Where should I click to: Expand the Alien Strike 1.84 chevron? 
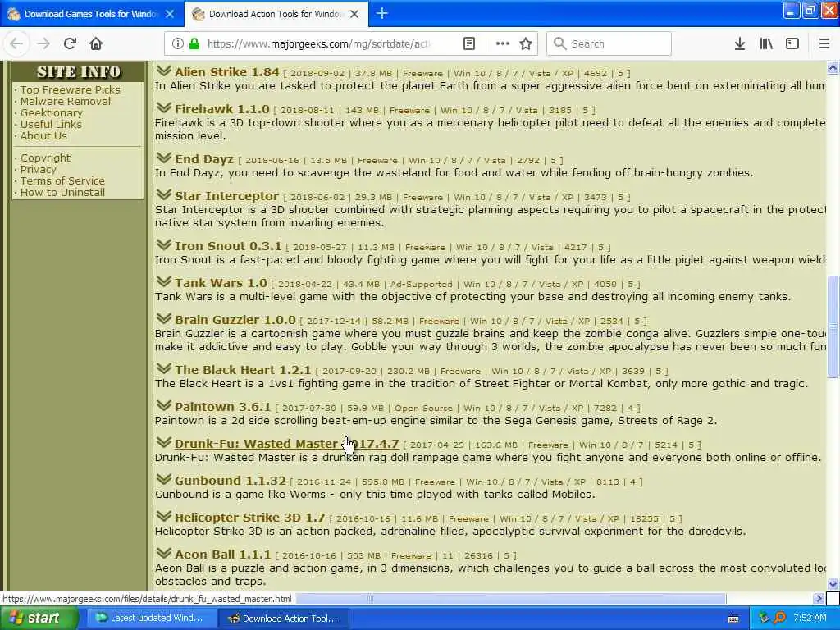163,71
